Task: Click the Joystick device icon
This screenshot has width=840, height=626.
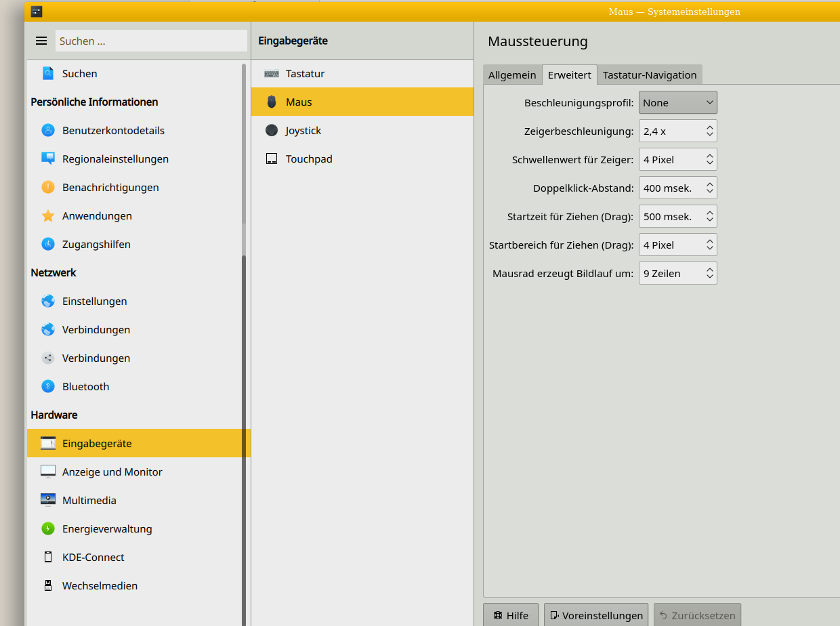Action: click(x=271, y=130)
